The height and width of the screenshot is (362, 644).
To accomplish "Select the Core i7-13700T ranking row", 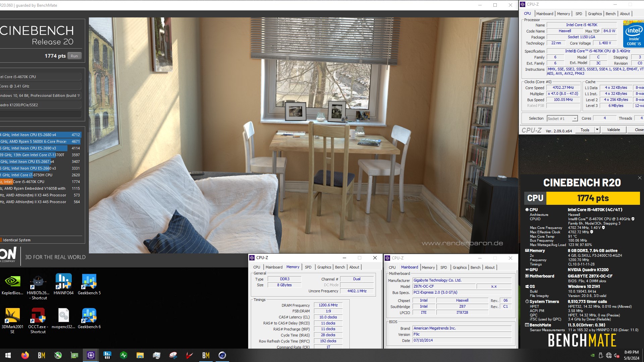I will [41, 155].
